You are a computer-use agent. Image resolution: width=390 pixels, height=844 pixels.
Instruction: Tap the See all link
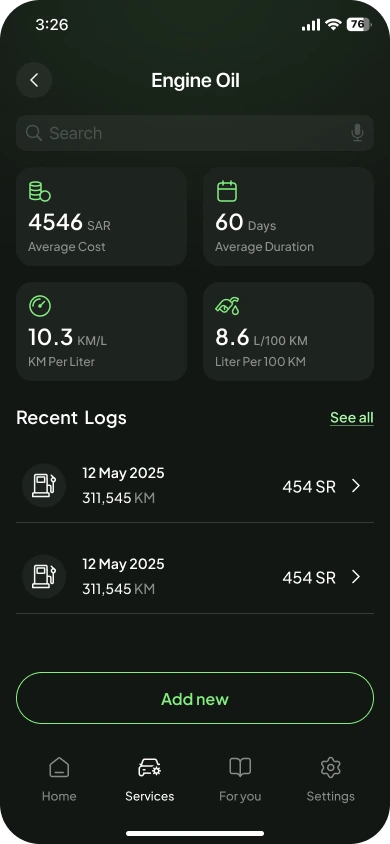pyautogui.click(x=352, y=418)
